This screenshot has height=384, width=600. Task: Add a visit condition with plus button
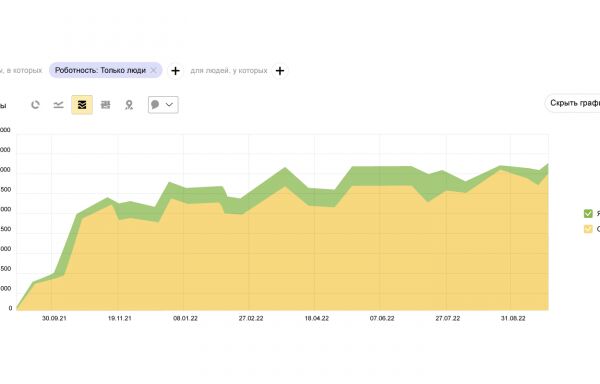click(x=175, y=71)
